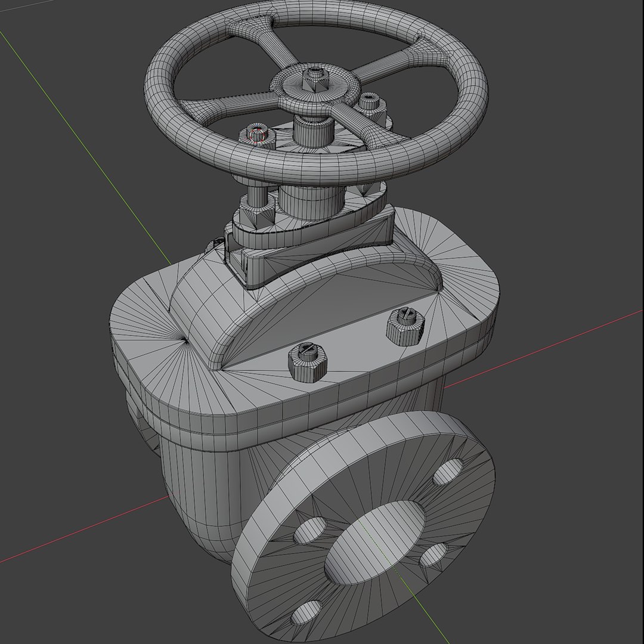
Task: Select the large center bore of the pipe flange
Action: pyautogui.click(x=374, y=543)
